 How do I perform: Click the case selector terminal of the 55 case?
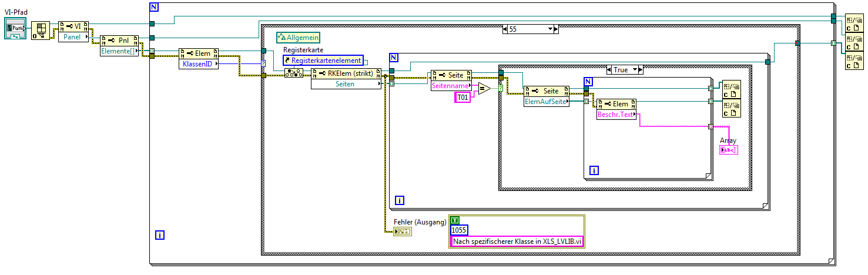(263, 63)
